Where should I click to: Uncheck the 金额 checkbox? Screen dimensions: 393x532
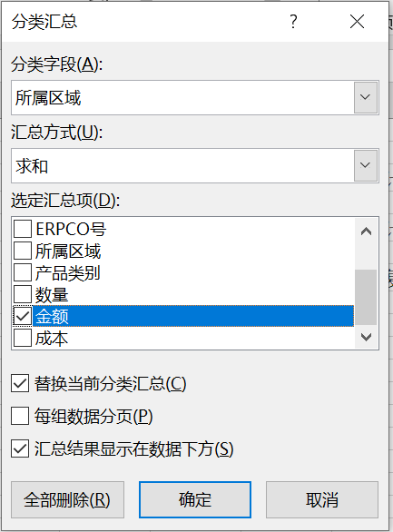click(x=23, y=316)
